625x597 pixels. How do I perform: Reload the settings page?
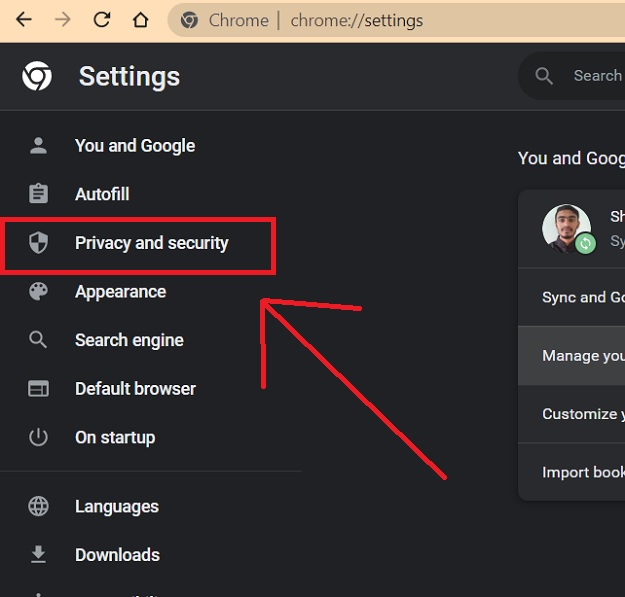[x=101, y=20]
